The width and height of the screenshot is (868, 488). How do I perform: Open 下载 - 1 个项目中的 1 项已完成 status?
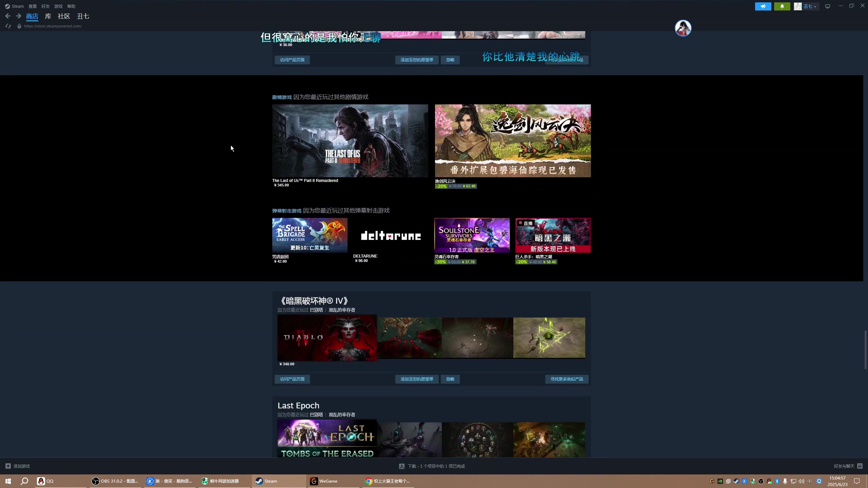[436, 466]
